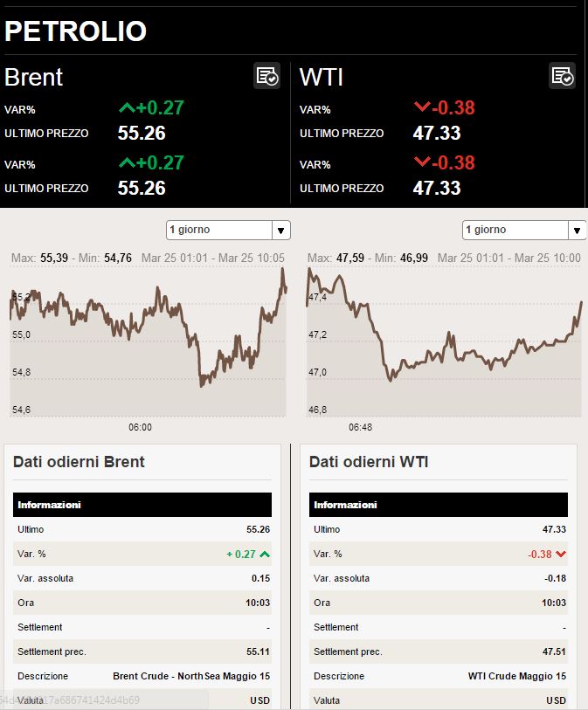Click the Brent Crude North Sea description
588x710 pixels.
click(x=191, y=676)
